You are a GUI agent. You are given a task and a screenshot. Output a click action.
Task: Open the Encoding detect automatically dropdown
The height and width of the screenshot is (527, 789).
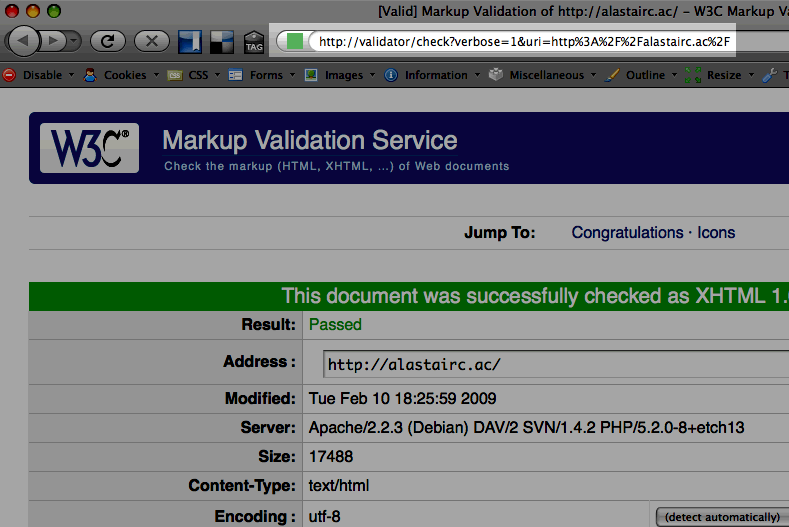(723, 517)
